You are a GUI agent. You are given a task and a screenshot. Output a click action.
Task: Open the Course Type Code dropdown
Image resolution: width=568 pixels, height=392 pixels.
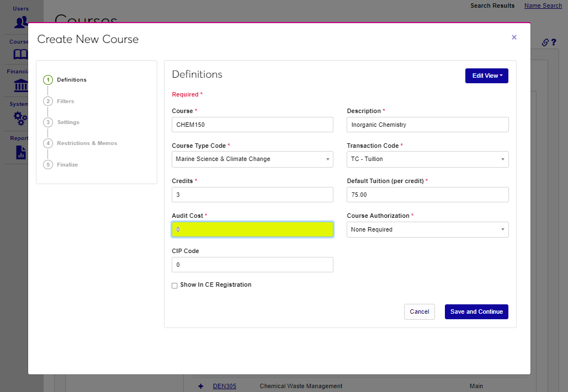click(252, 159)
